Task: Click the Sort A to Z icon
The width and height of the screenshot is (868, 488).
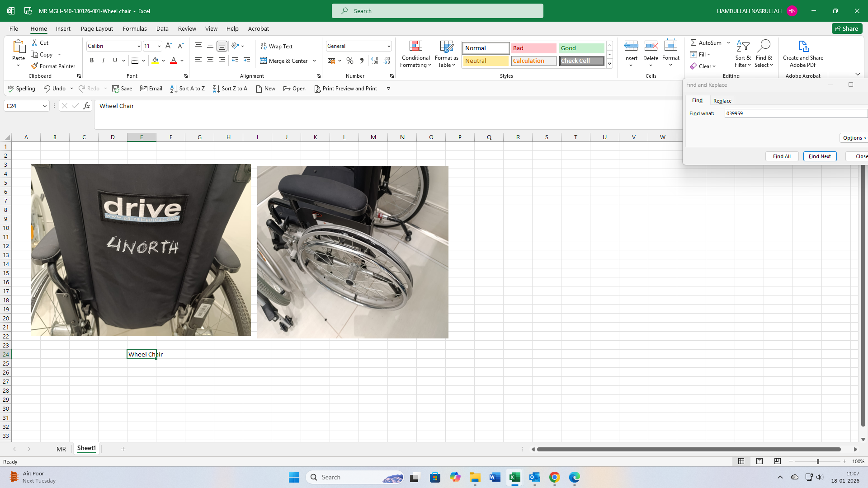Action: 174,89
